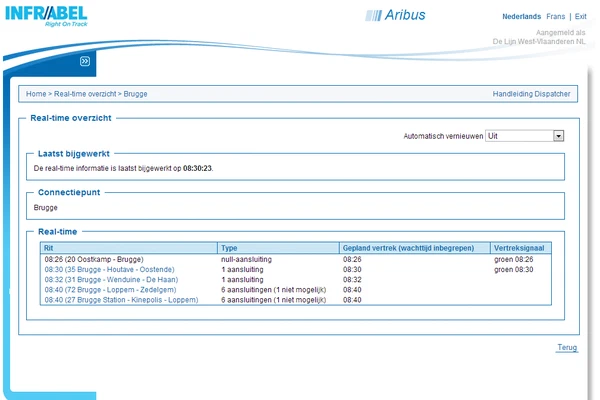Click the 'groen 08:30' departure signal
This screenshot has height=400, width=600.
(x=514, y=269)
